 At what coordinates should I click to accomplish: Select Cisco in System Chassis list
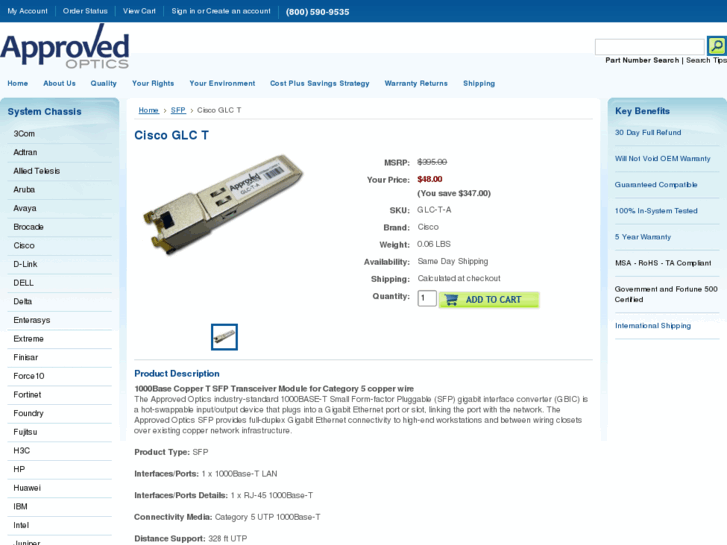tap(24, 245)
